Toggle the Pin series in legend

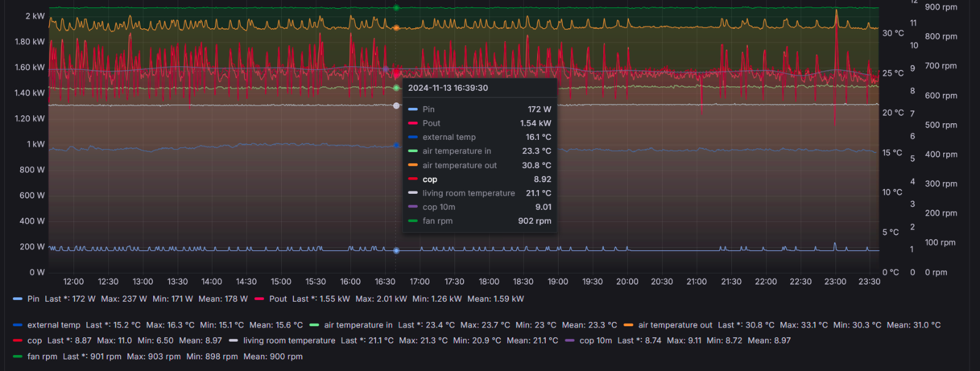click(33, 299)
